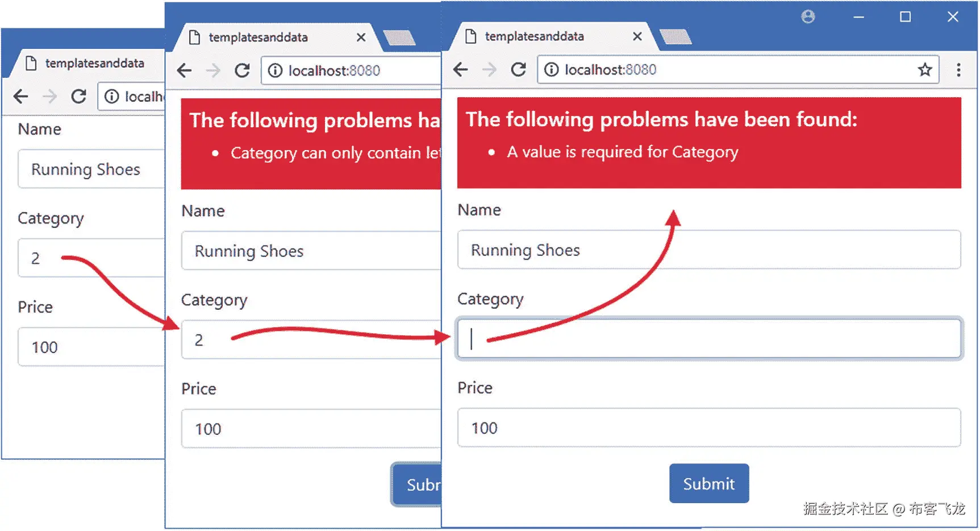Image resolution: width=980 pixels, height=531 pixels.
Task: Open Chrome user profile icon
Action: [808, 17]
